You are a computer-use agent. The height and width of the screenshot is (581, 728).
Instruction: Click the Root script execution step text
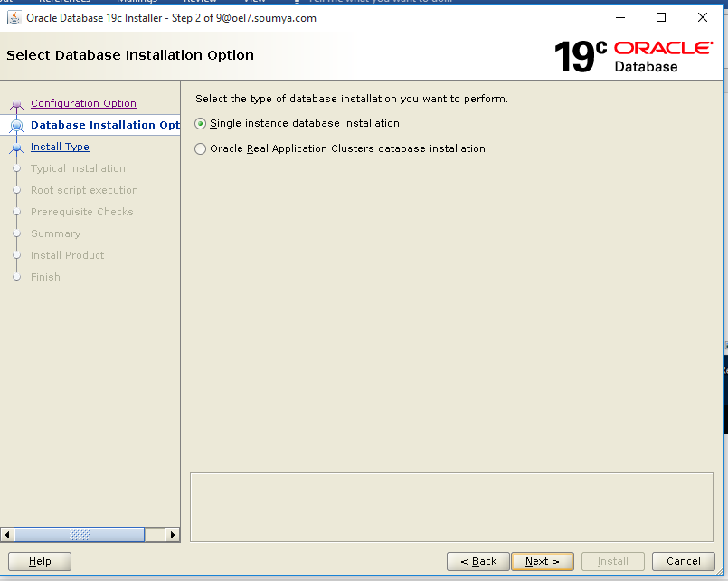point(84,190)
